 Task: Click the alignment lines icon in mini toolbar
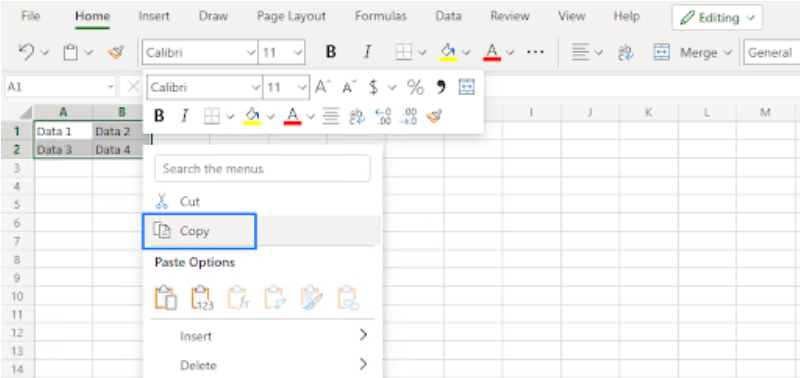tap(331, 116)
